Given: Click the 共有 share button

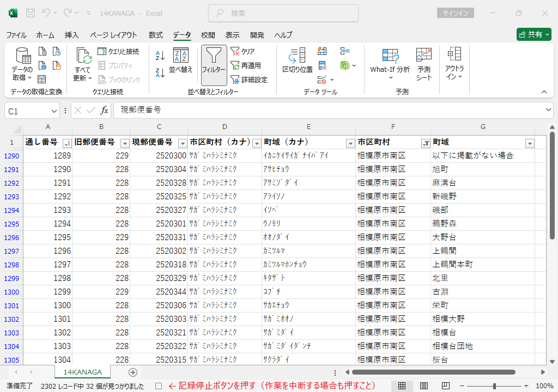Looking at the screenshot, I should point(534,34).
